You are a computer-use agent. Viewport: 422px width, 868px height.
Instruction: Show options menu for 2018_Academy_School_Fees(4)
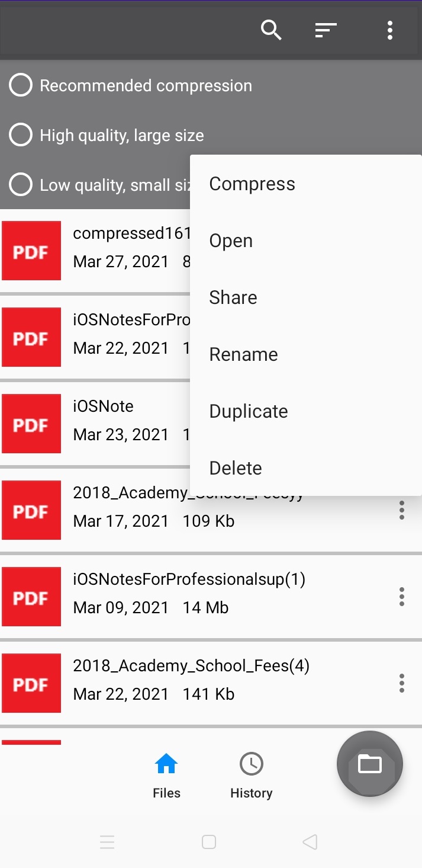(x=401, y=683)
